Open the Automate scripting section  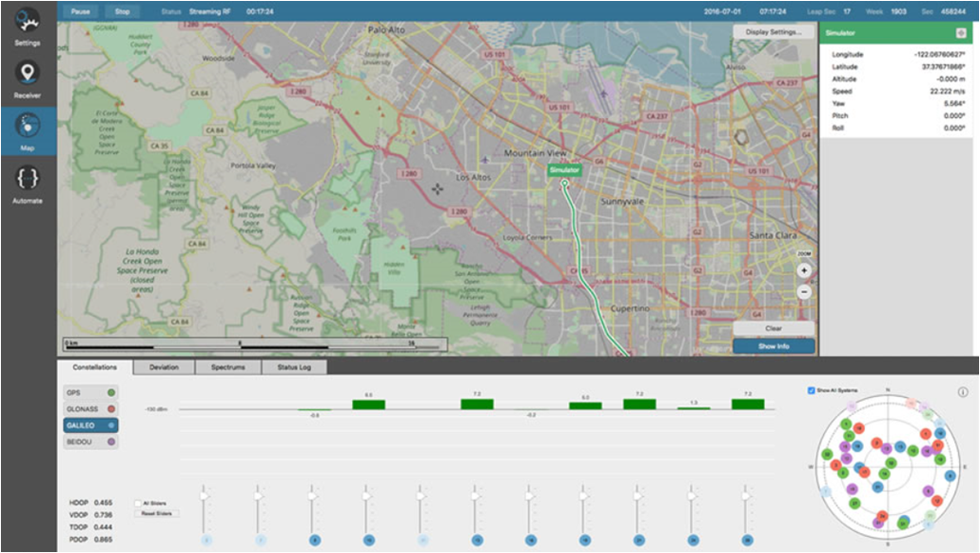click(28, 180)
